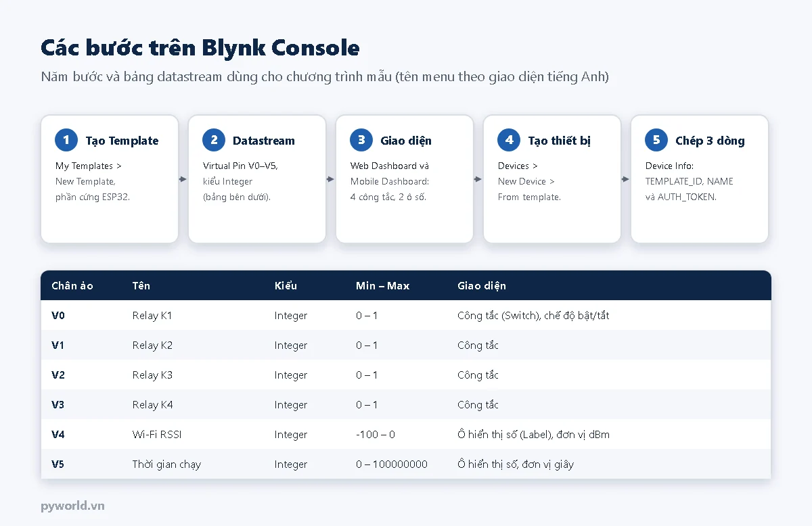Click the text "TEMPLATE_ID, NAME"
The image size is (812, 526).
pyautogui.click(x=690, y=181)
